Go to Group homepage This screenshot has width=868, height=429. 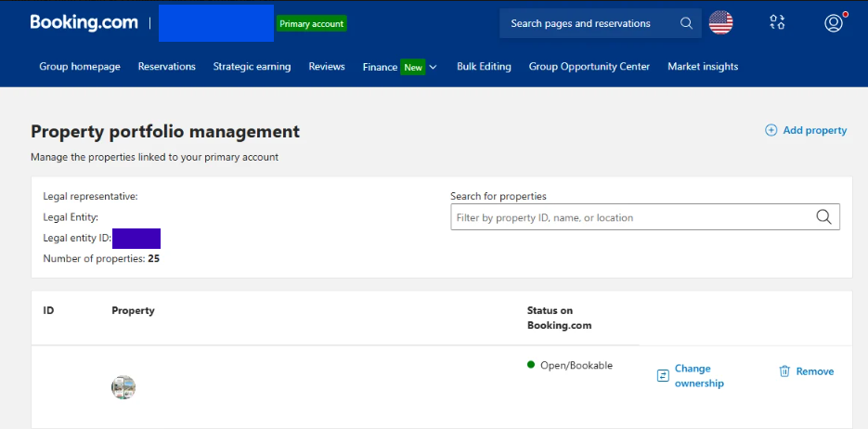click(x=80, y=67)
